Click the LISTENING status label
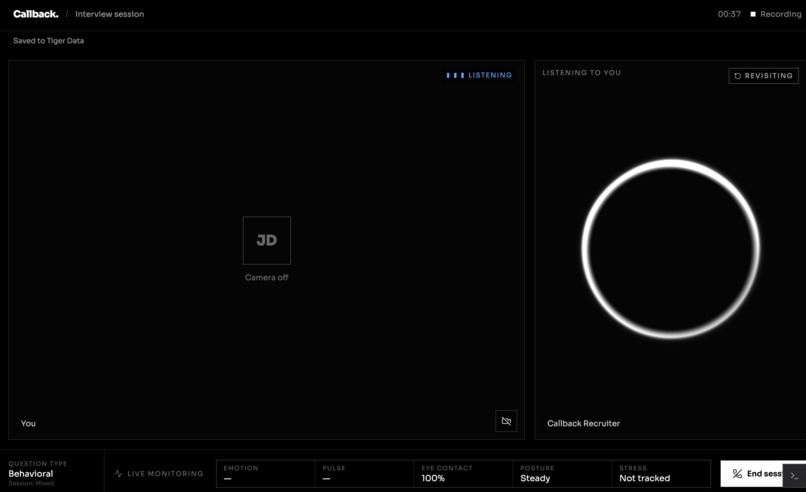The height and width of the screenshot is (492, 806). (x=490, y=75)
